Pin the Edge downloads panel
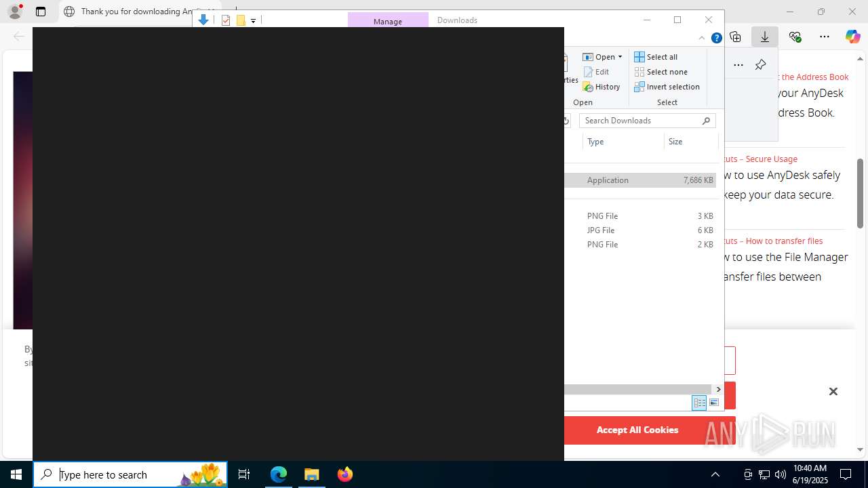868x488 pixels. coord(761,65)
